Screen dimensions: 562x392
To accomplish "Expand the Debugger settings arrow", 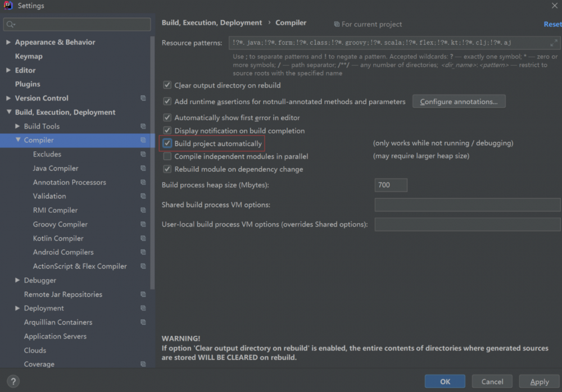I will [17, 280].
